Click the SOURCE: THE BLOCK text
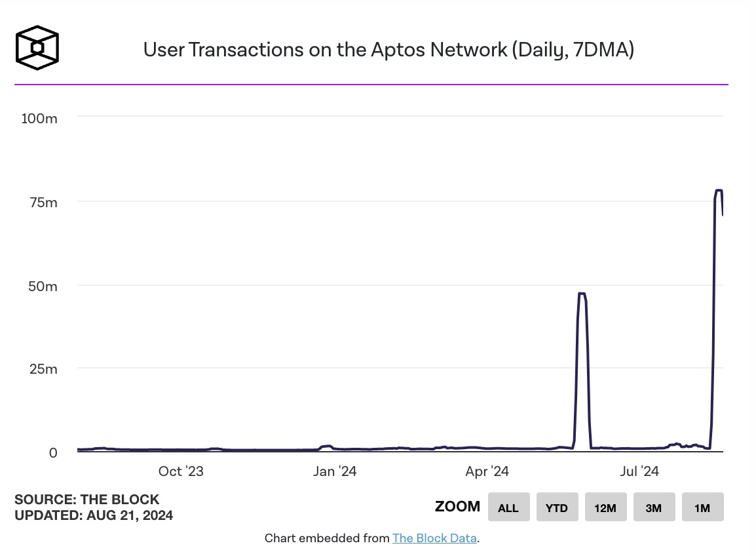The height and width of the screenshot is (556, 756). coord(86,500)
